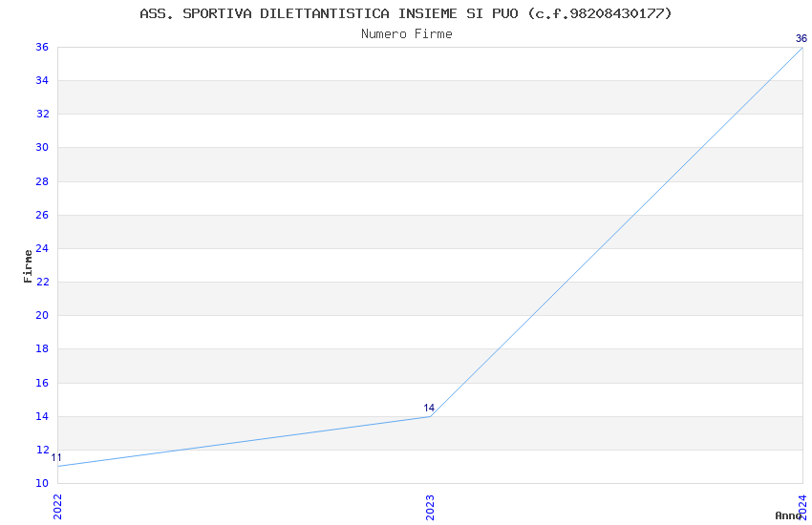Click the y-axis tick label 10
The height and width of the screenshot is (525, 812).
[42, 483]
